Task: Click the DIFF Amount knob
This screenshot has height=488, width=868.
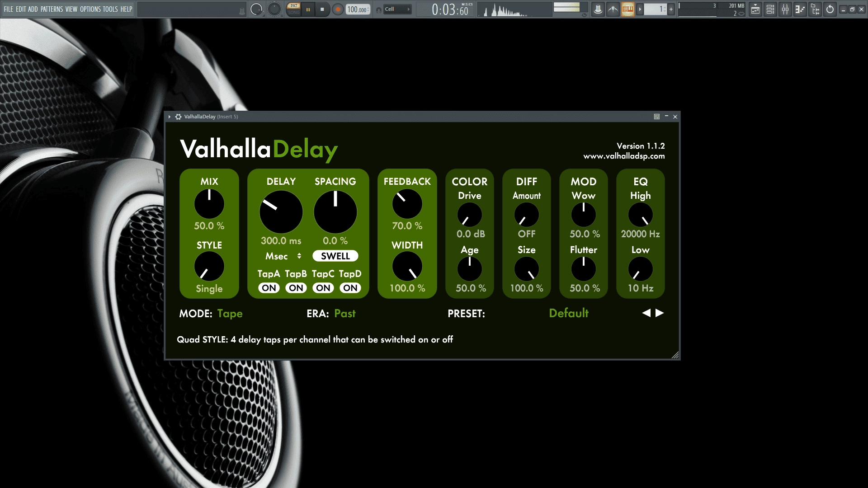Action: 527,215
